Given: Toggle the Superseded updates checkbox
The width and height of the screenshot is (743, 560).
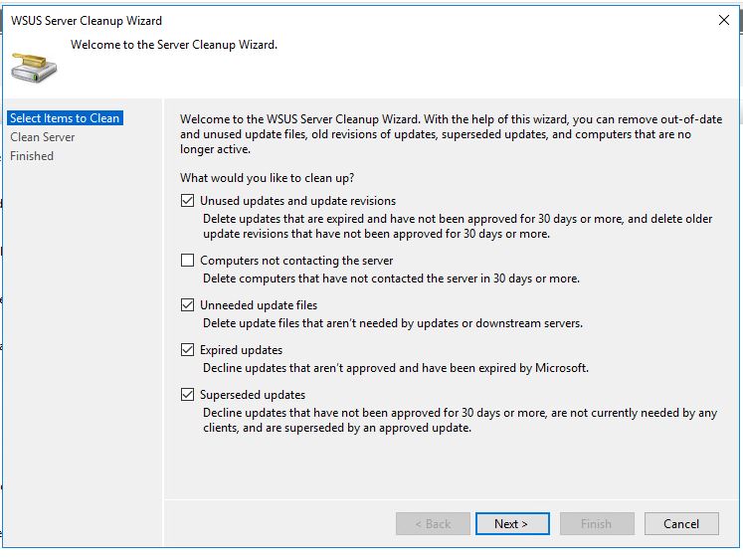Looking at the screenshot, I should [x=187, y=394].
